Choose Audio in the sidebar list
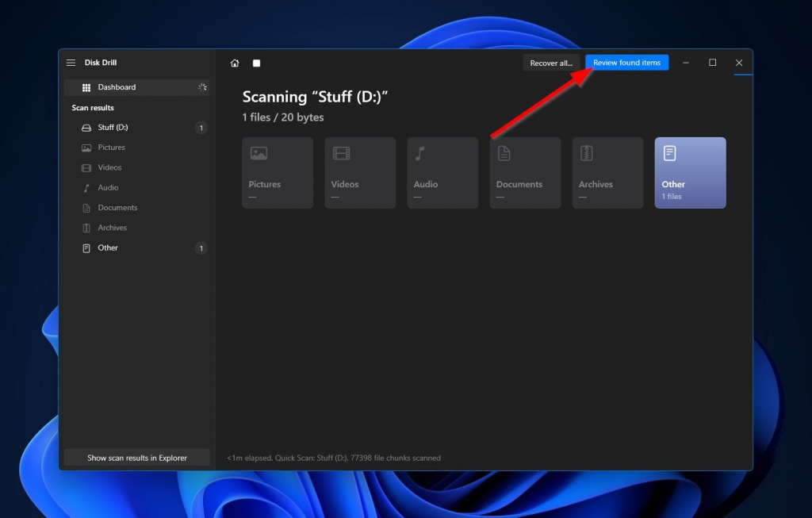Image resolution: width=812 pixels, height=518 pixels. pyautogui.click(x=108, y=188)
